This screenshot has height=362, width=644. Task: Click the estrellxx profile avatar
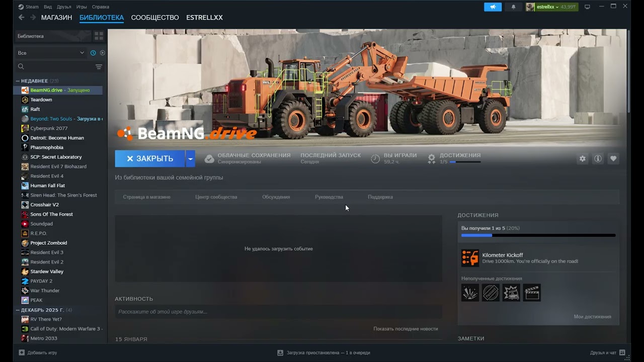(x=530, y=7)
